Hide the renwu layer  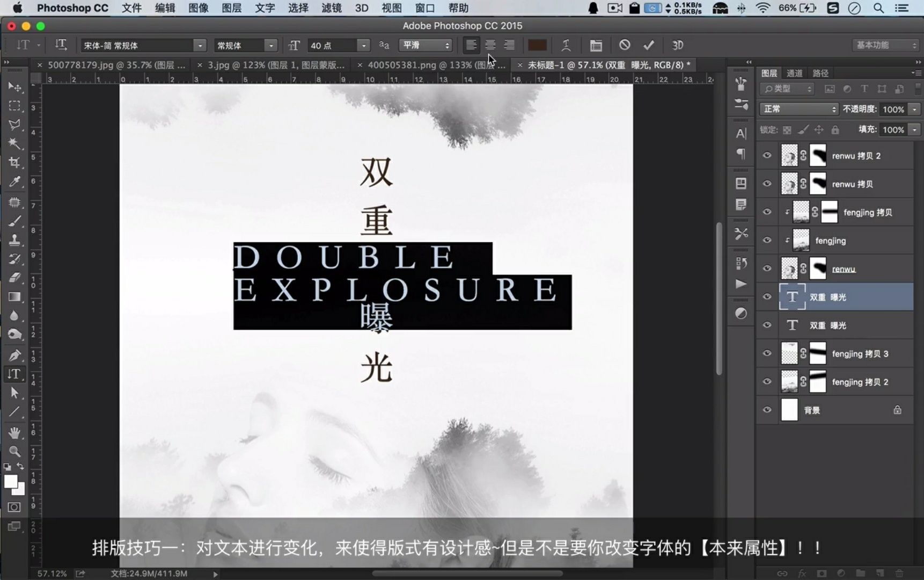(x=767, y=269)
